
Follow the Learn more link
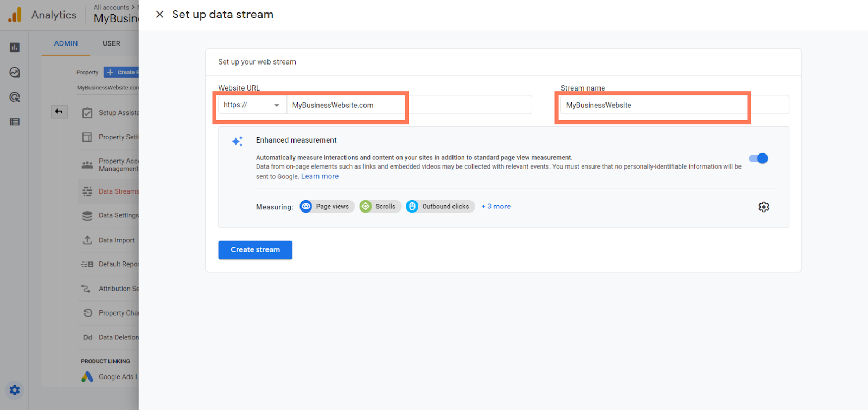click(x=320, y=177)
